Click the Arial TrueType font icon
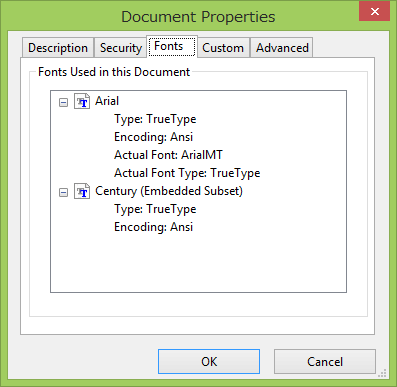397x387 pixels. click(x=82, y=101)
